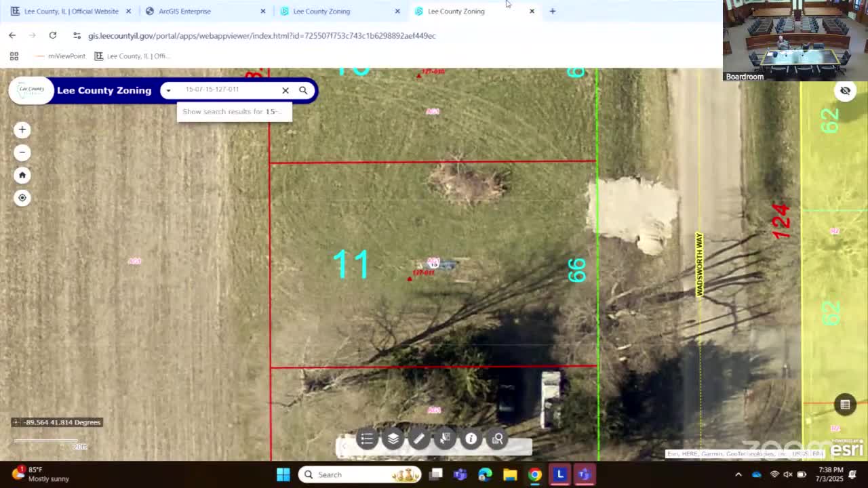Zoom in on the map
The width and height of the screenshot is (868, 488).
[x=22, y=129]
